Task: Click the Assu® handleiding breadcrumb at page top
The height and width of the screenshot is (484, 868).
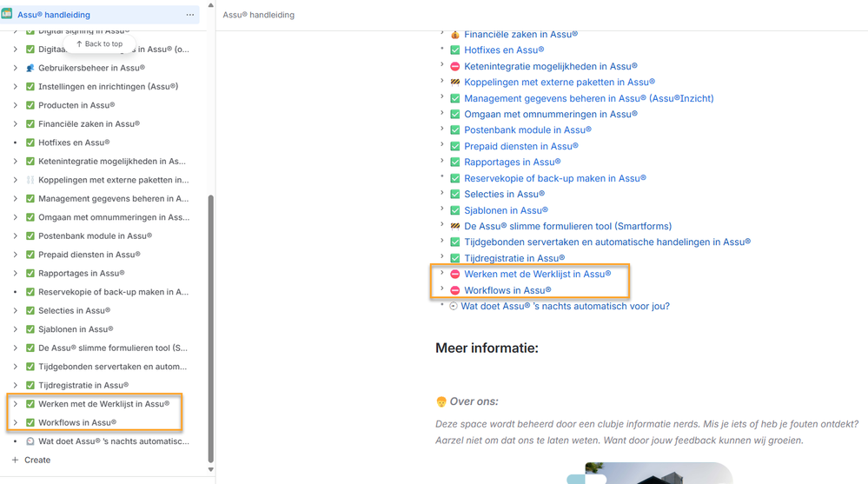Action: (x=259, y=15)
